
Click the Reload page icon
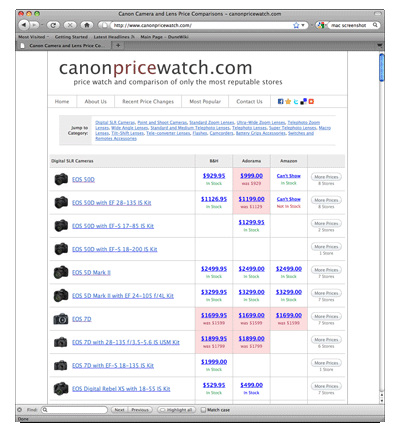[53, 25]
